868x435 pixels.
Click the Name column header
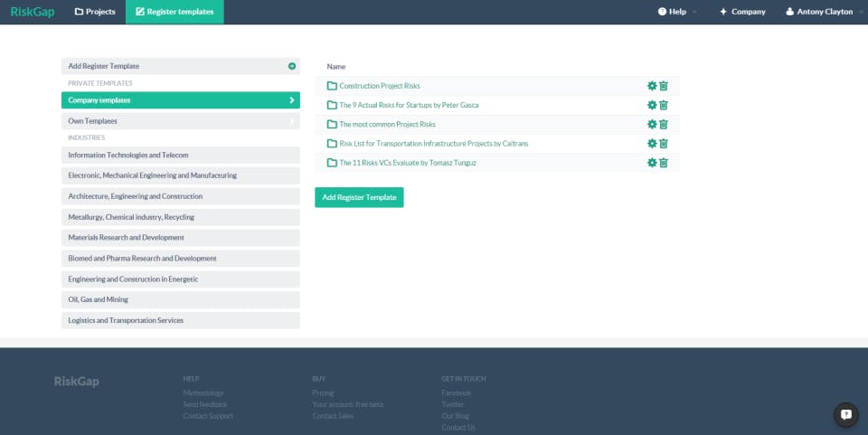(x=336, y=66)
